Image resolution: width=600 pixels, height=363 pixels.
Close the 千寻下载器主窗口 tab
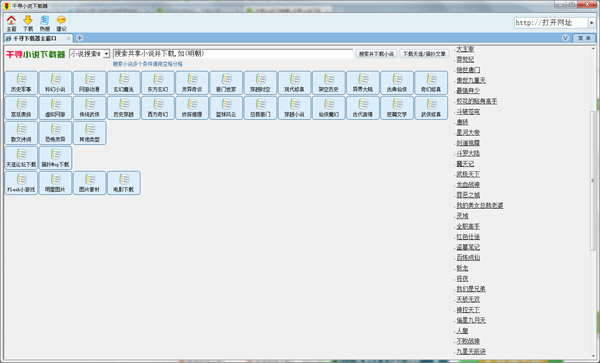pos(68,38)
